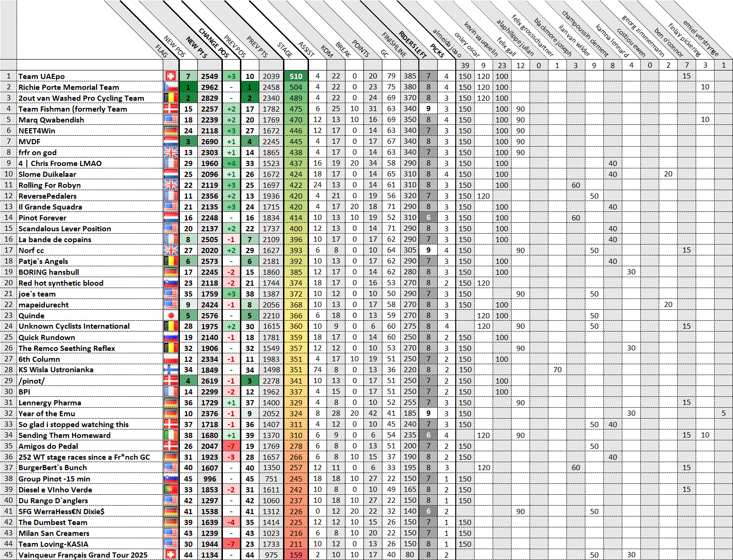This screenshot has width=733, height=560.
Task: Click Finland flag next to KS Wisla Ustronianka
Action: tap(171, 370)
